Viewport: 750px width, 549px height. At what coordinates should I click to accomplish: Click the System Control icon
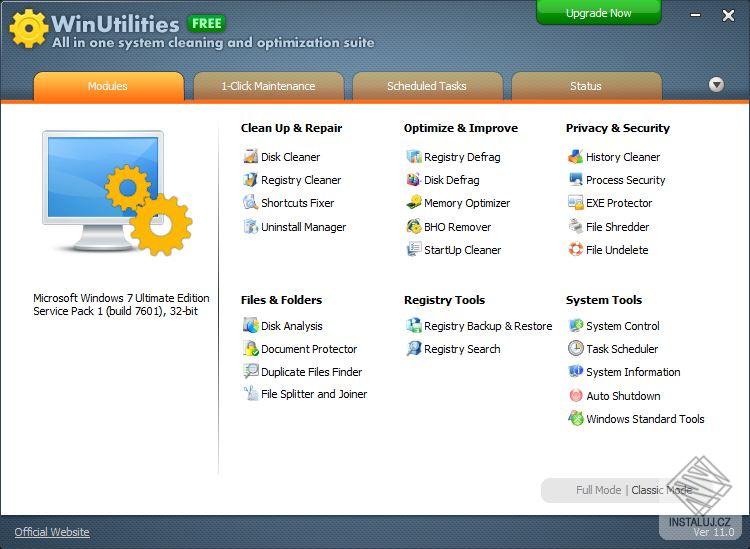[575, 326]
